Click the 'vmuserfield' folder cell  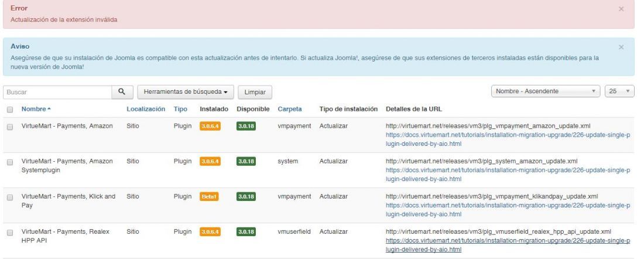(294, 231)
